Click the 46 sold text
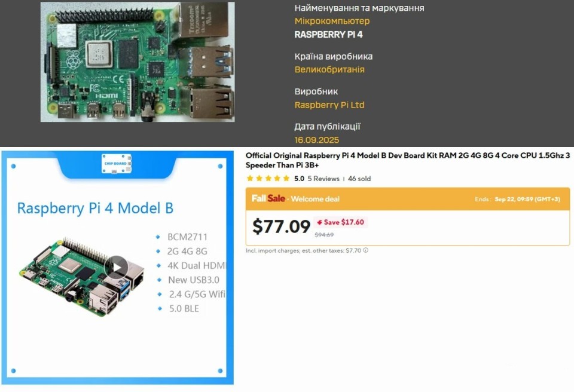 click(359, 179)
